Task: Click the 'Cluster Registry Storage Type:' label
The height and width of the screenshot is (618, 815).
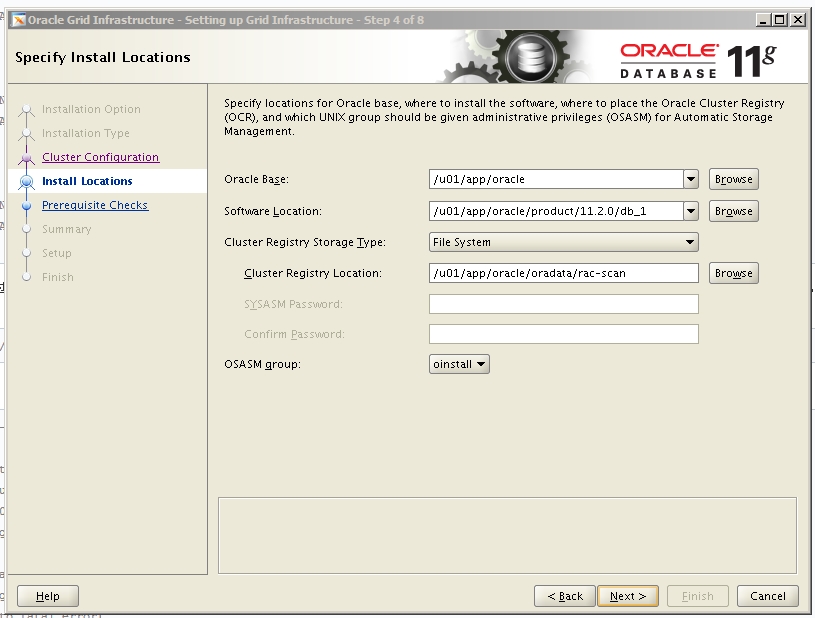Action: pos(305,242)
